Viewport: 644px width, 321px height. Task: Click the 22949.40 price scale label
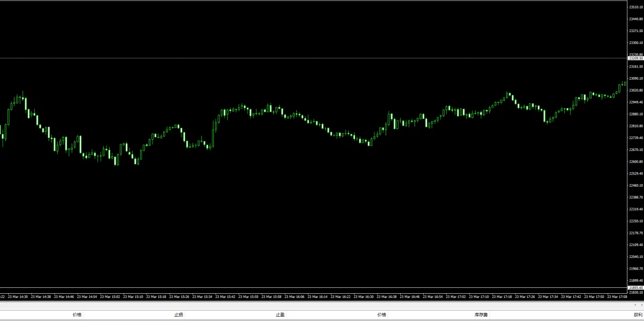(636, 102)
